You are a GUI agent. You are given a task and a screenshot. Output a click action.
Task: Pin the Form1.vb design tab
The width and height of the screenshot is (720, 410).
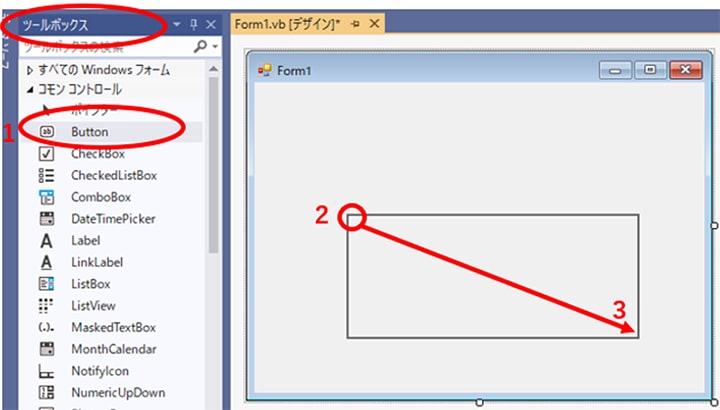(355, 24)
